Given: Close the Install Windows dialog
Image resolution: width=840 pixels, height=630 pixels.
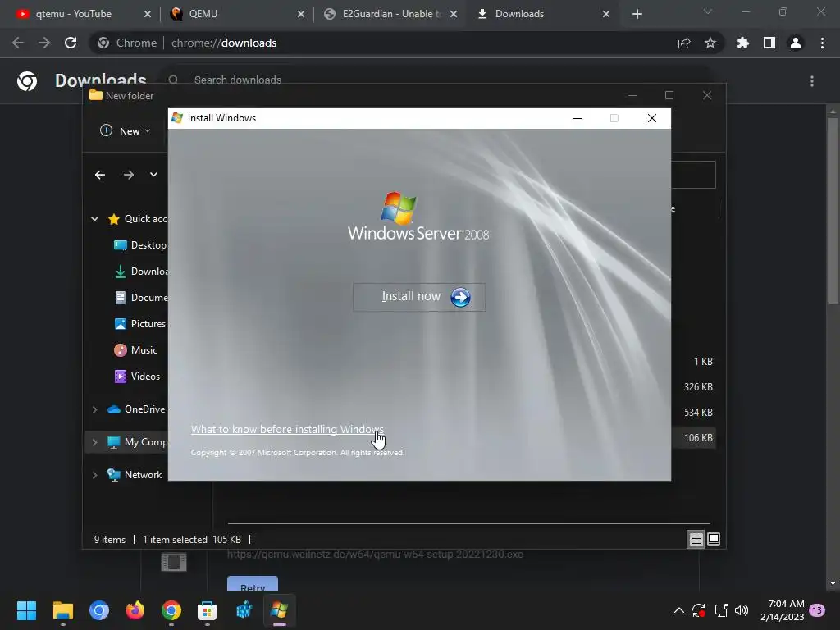Looking at the screenshot, I should (652, 118).
